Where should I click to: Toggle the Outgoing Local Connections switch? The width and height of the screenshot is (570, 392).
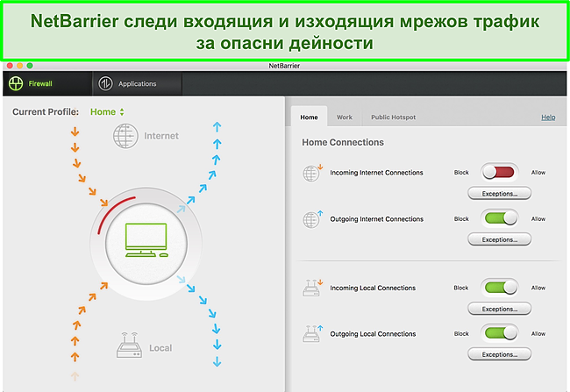coord(500,333)
